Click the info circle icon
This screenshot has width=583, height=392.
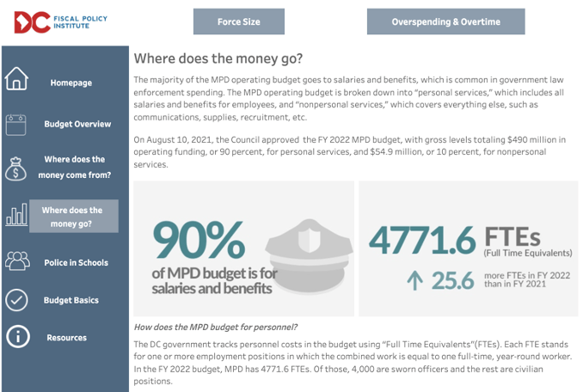click(x=16, y=338)
